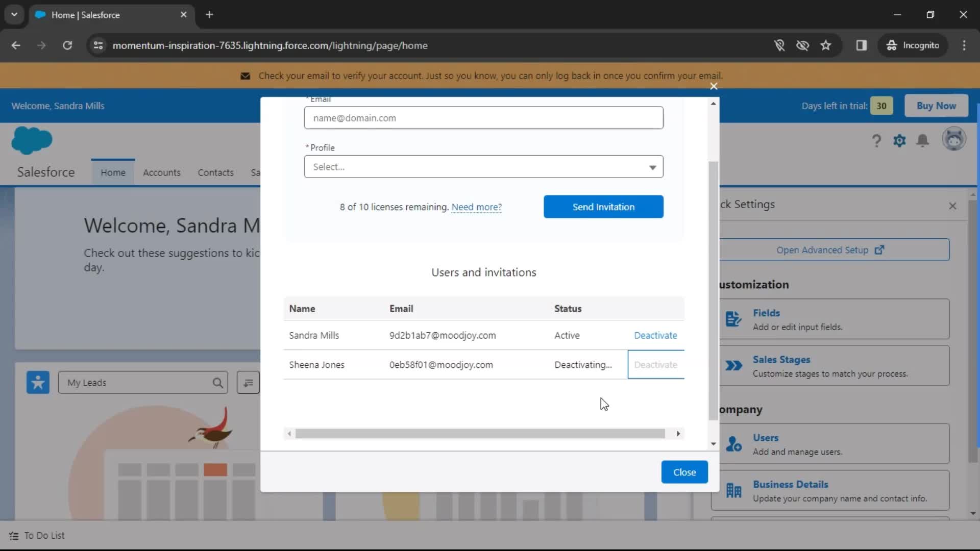Click the right arrow of the horizontal scrollbar
Image resolution: width=980 pixels, height=551 pixels.
pyautogui.click(x=678, y=434)
